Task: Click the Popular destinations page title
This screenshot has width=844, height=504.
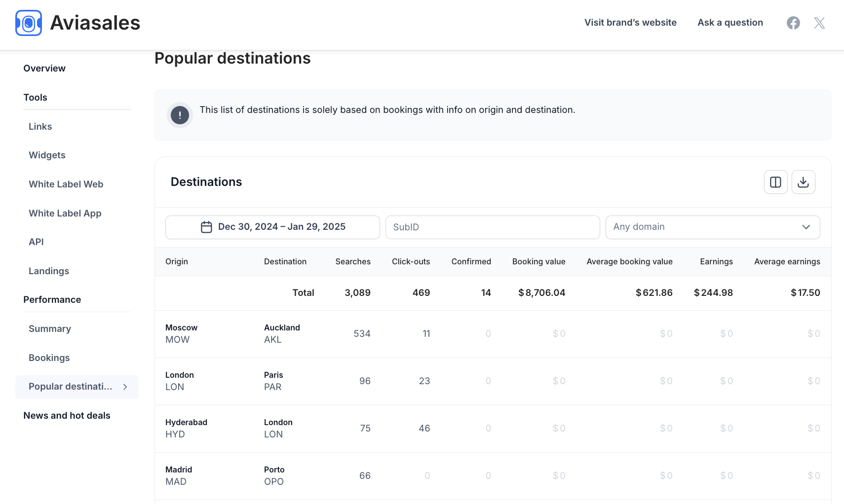Action: tap(232, 59)
